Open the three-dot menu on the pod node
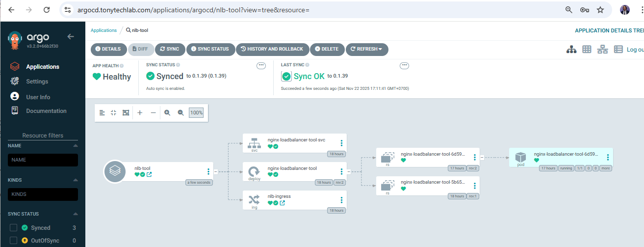 point(608,157)
